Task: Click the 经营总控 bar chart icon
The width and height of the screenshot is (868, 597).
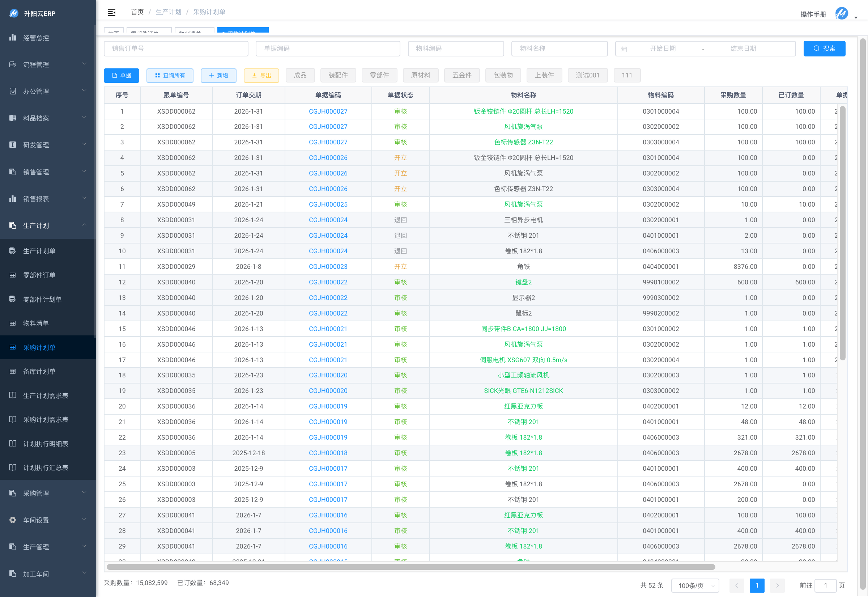Action: [x=13, y=37]
